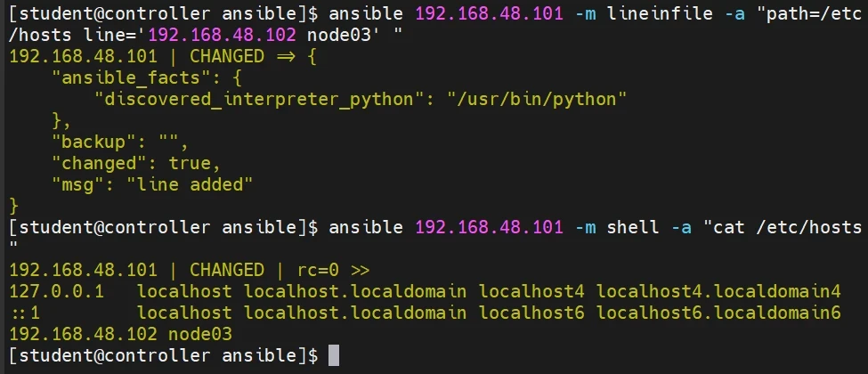Image resolution: width=868 pixels, height=374 pixels.
Task: Click the closing brace ending the JSON output
Action: [13, 207]
